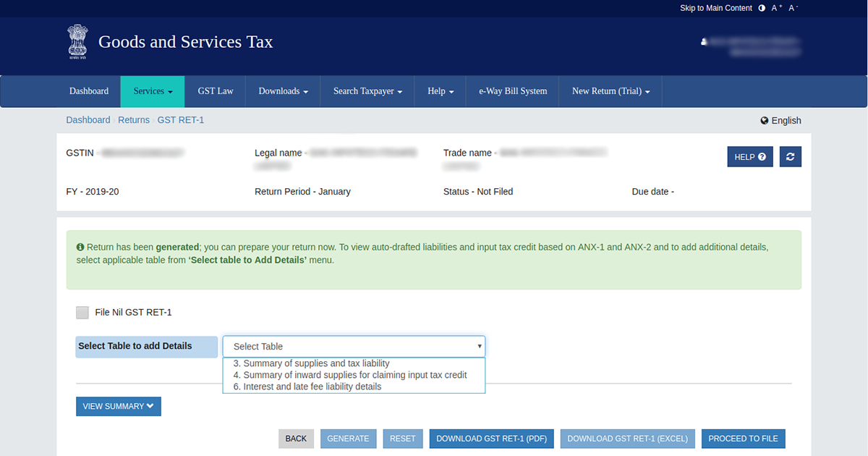Click the user profile icon in header
Screen dimensions: 868x456
pyautogui.click(x=704, y=42)
